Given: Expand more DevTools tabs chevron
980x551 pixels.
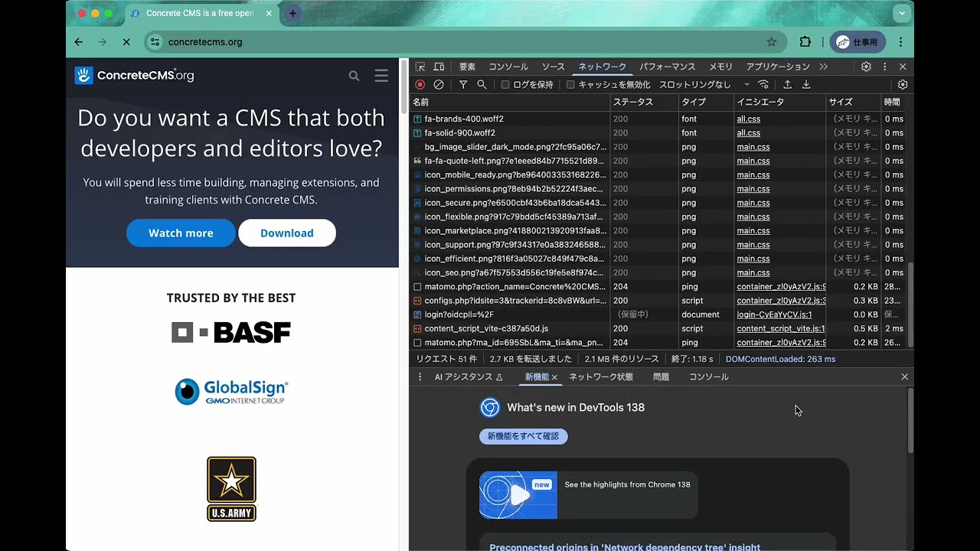Looking at the screenshot, I should coord(823,67).
